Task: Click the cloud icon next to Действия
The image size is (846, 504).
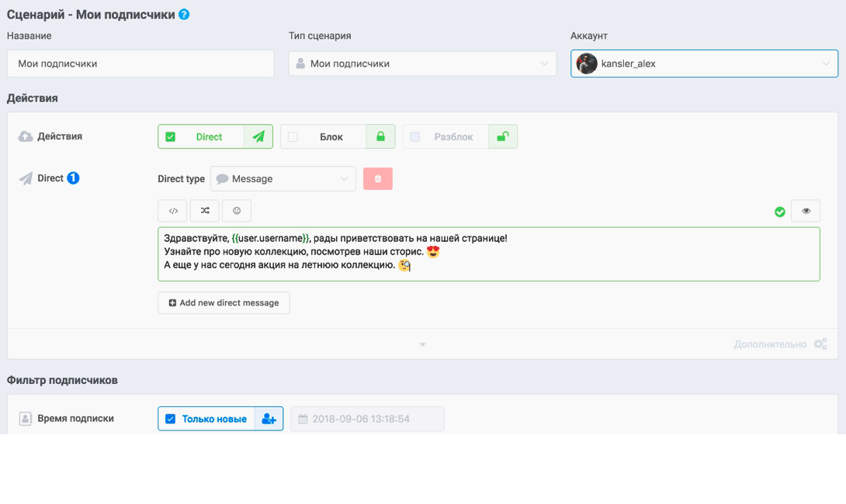Action: pyautogui.click(x=26, y=136)
